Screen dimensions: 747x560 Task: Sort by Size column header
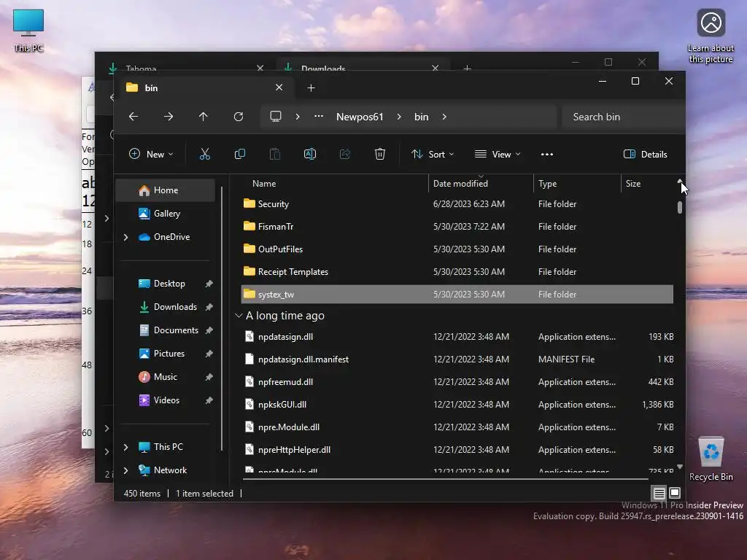pos(648,183)
